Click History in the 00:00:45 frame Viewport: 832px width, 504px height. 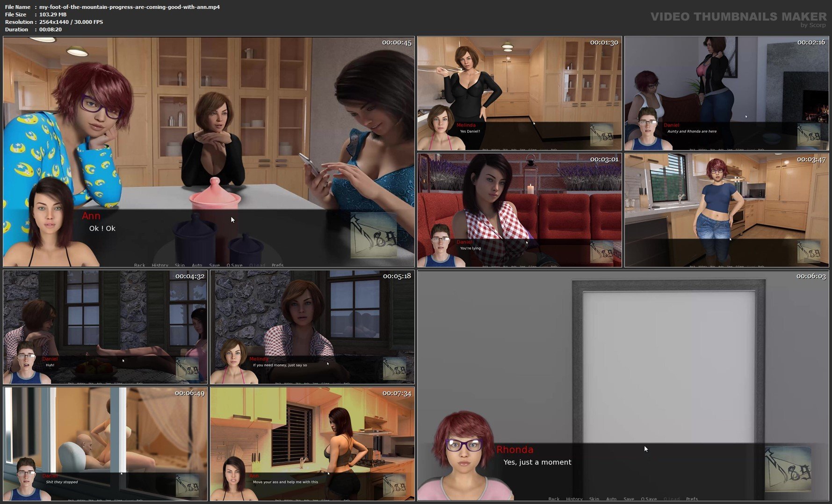160,265
